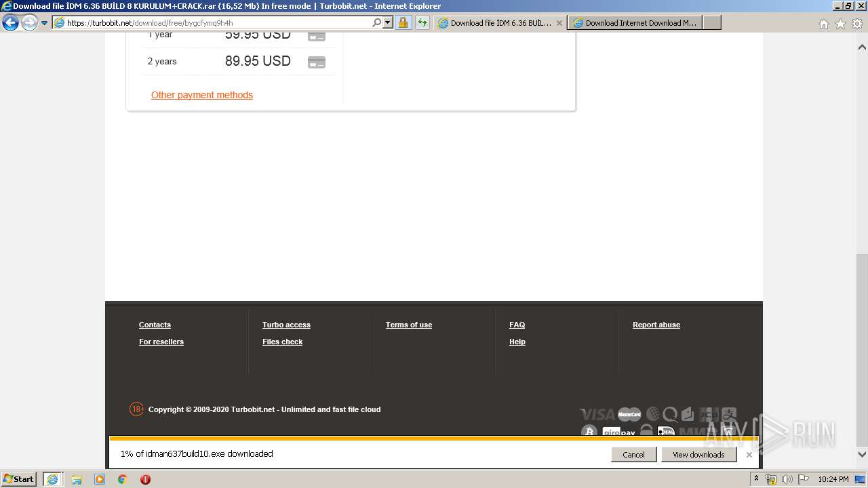Open the Terms of use link
868x488 pixels.
tap(409, 325)
